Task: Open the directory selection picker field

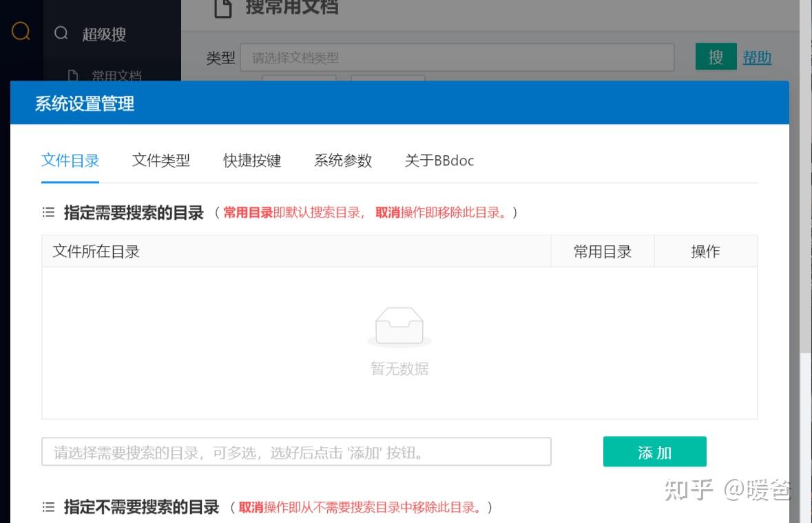Action: [x=296, y=451]
